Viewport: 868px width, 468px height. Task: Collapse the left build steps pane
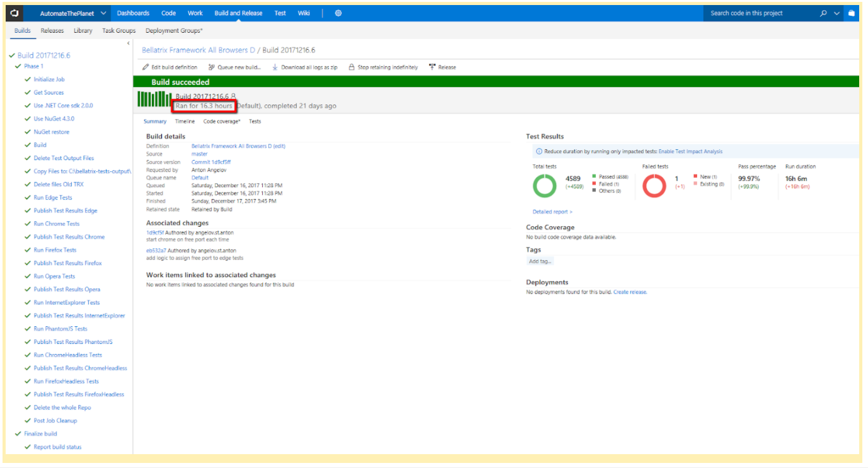pyautogui.click(x=129, y=43)
